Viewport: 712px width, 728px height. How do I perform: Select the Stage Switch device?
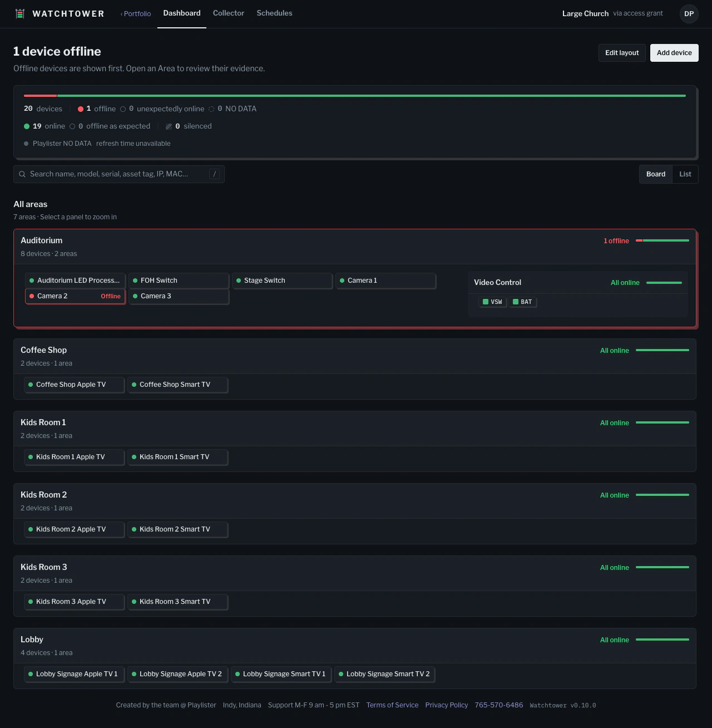pos(282,281)
